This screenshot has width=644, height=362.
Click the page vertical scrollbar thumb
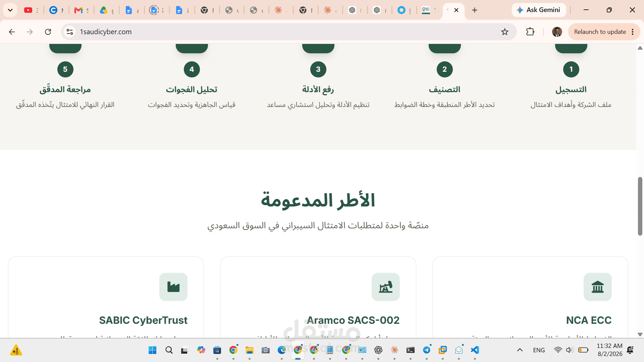[x=640, y=206]
